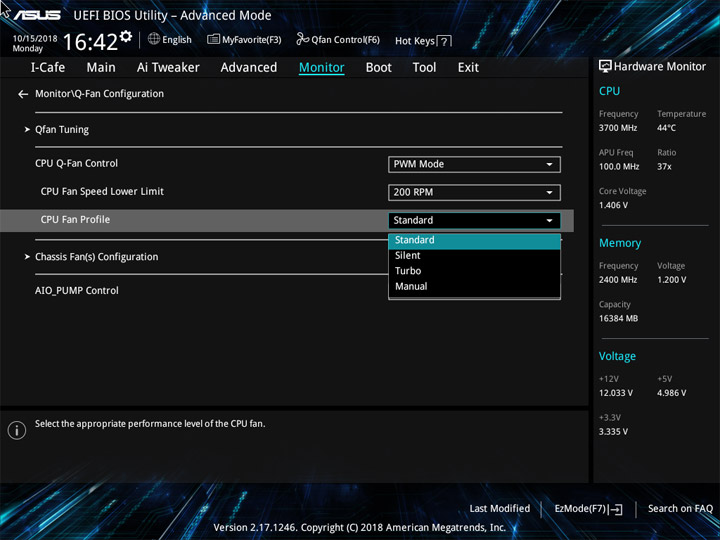720x540 pixels.
Task: Select the AIO_PUMP Control row
Action: coord(77,291)
